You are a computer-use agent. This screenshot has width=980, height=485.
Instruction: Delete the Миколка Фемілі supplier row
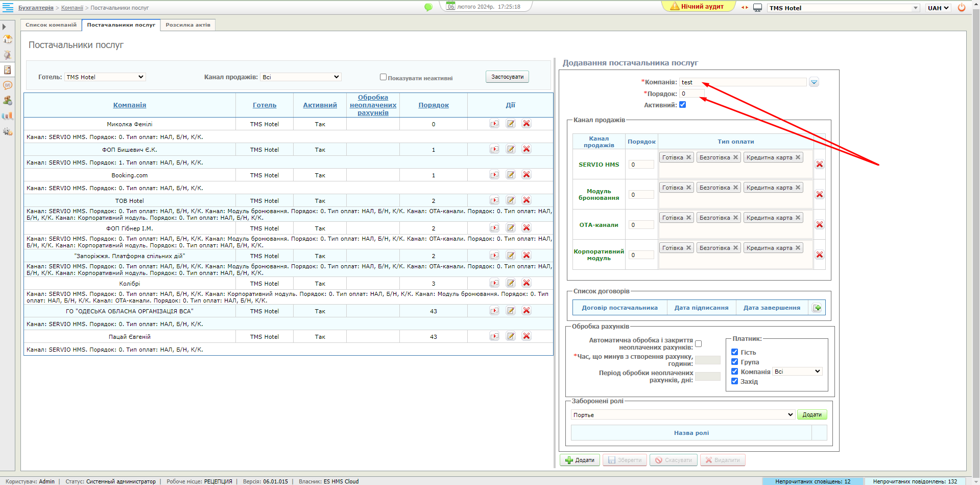[527, 124]
